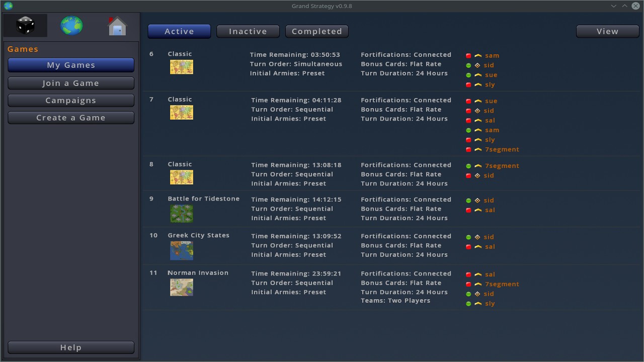Open the Help page
The height and width of the screenshot is (362, 644).
[x=71, y=347]
